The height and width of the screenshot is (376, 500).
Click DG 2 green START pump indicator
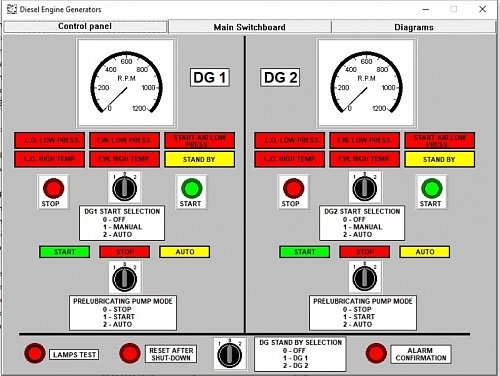tap(304, 252)
